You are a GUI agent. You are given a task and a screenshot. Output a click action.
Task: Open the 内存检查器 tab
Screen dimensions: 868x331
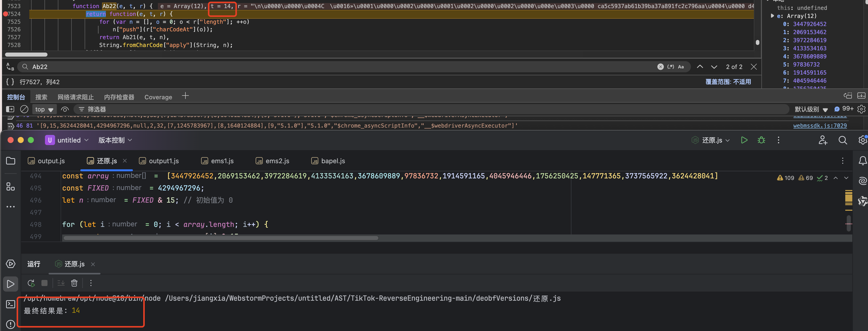click(119, 97)
